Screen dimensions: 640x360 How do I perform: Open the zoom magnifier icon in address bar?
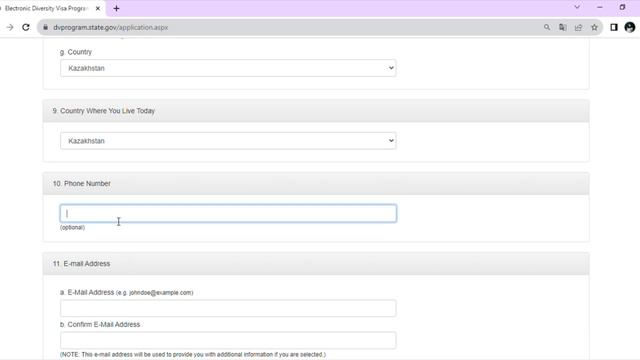[547, 27]
